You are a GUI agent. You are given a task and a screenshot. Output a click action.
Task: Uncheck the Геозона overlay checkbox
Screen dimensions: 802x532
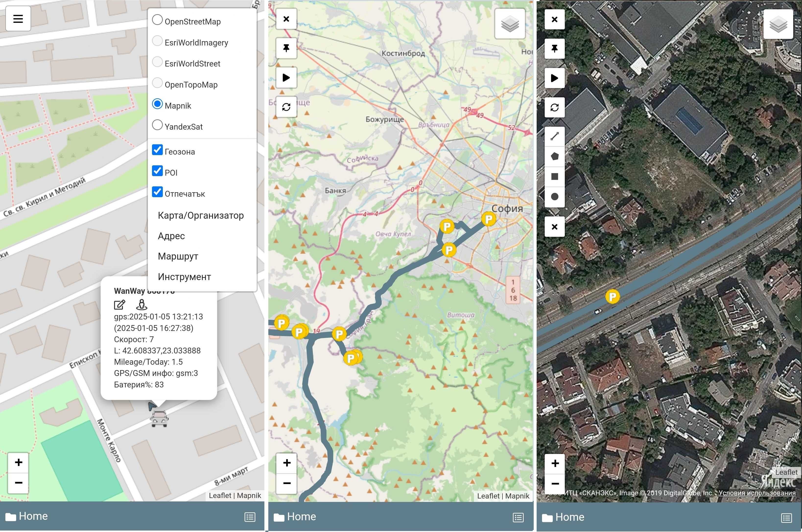click(157, 150)
